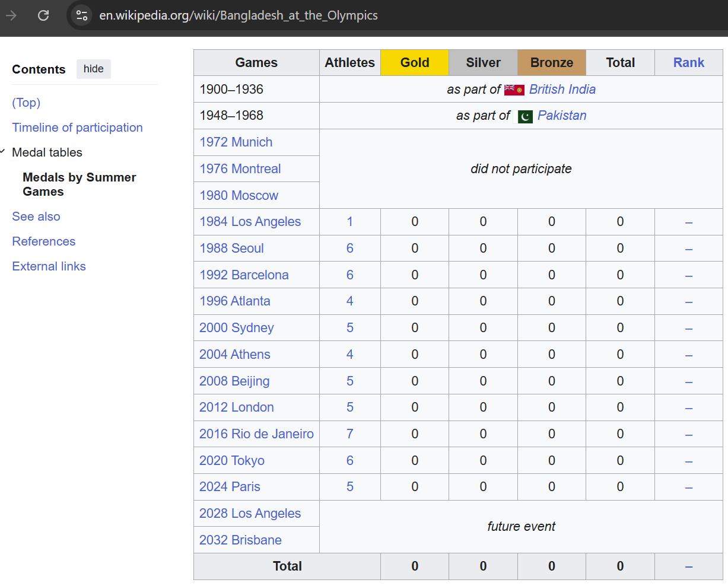The height and width of the screenshot is (586, 728).
Task: Click the 'did not participate' cell
Action: (521, 168)
